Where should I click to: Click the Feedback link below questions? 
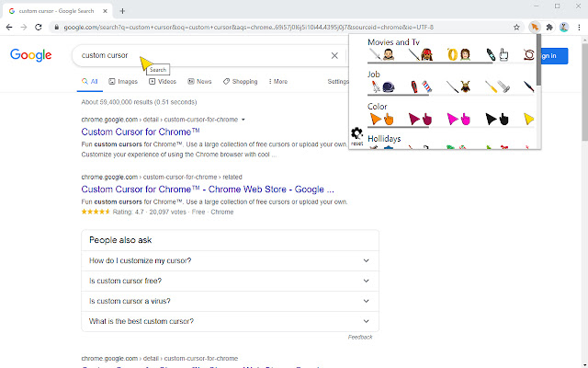pos(360,338)
